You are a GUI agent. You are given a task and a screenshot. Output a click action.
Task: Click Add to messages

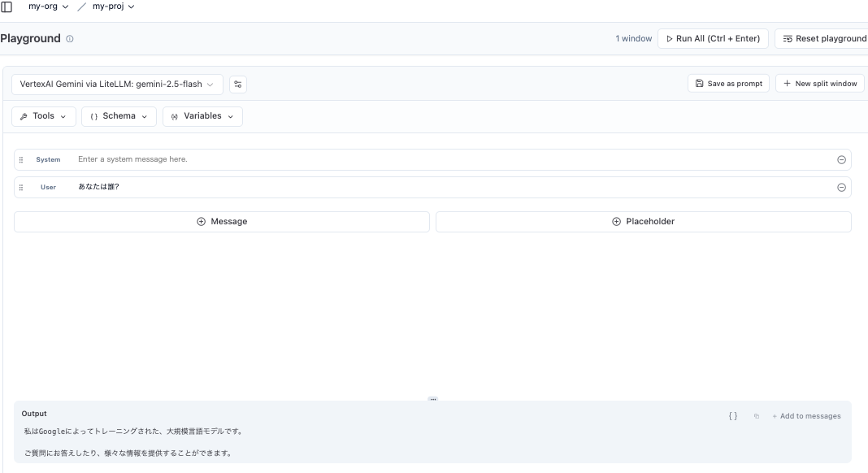click(x=806, y=416)
